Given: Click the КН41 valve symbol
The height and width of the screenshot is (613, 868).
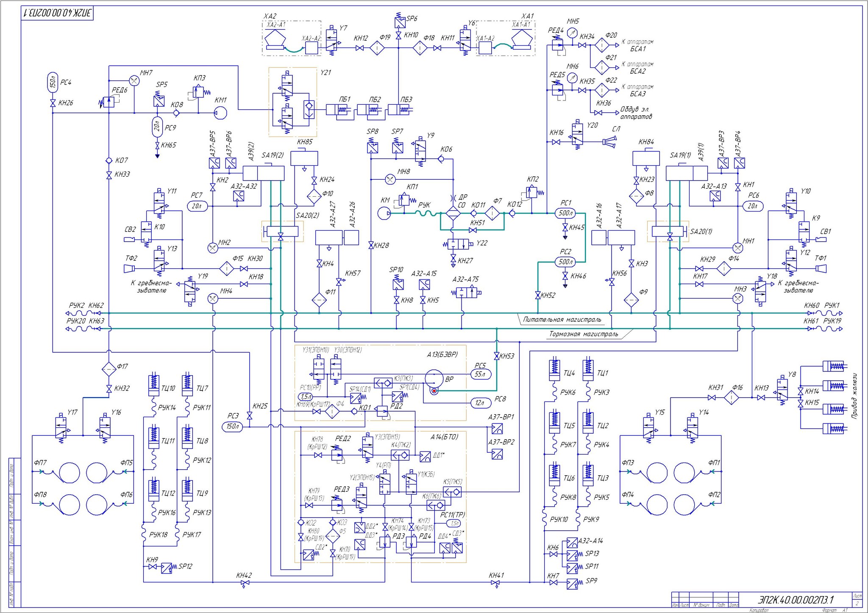Looking at the screenshot, I should [x=495, y=583].
